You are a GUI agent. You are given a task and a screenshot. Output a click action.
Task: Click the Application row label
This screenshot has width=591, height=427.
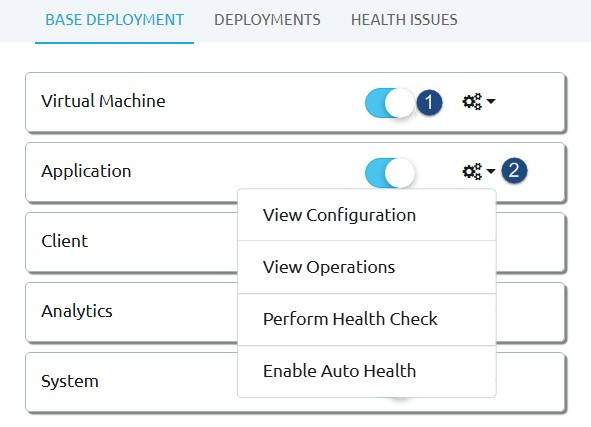tap(86, 171)
